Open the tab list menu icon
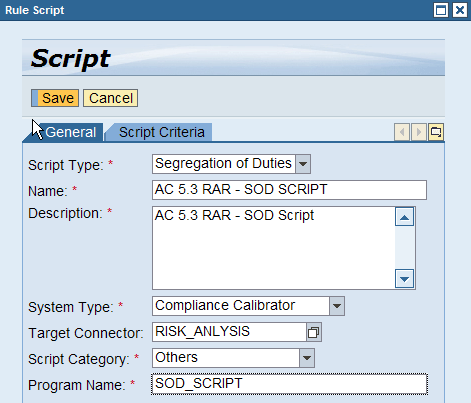471x403 pixels. [436, 132]
